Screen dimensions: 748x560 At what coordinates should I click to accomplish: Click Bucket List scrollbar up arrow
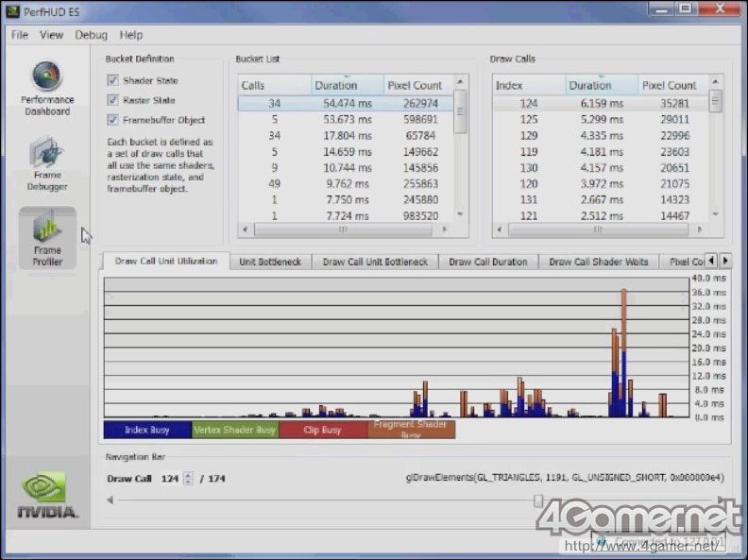460,82
